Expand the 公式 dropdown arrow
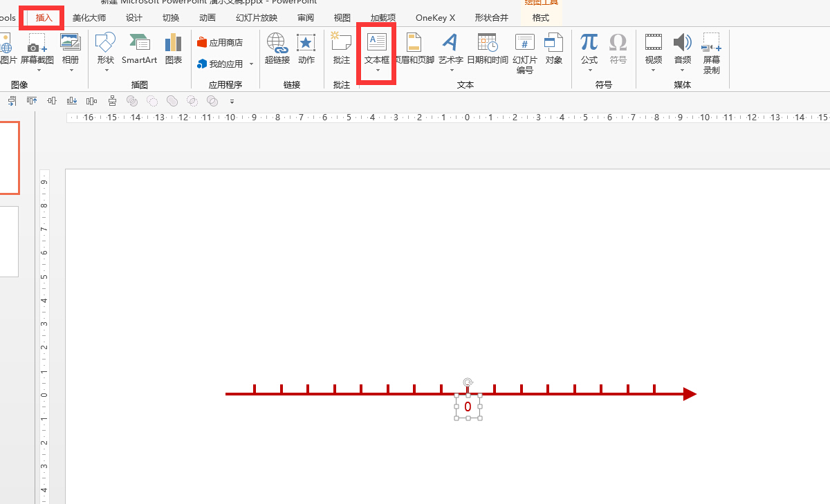Viewport: 830px width, 504px height. click(589, 70)
